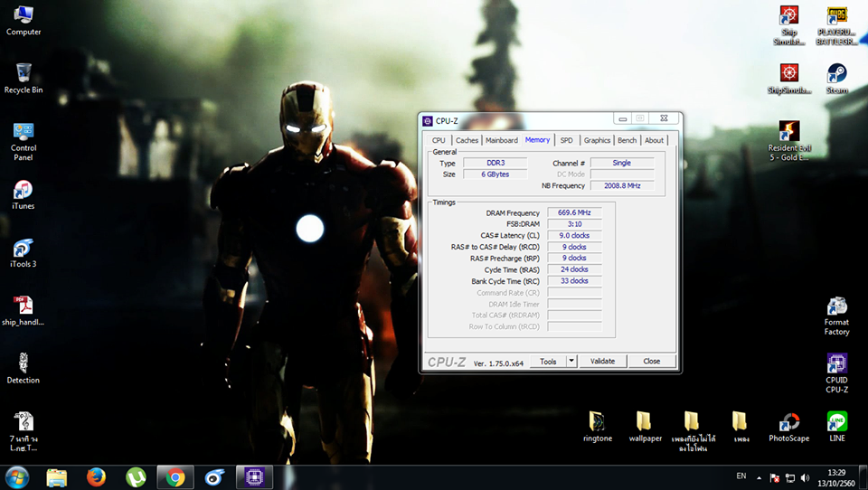
Task: Open the folder left of PhotoScape
Action: coord(741,427)
